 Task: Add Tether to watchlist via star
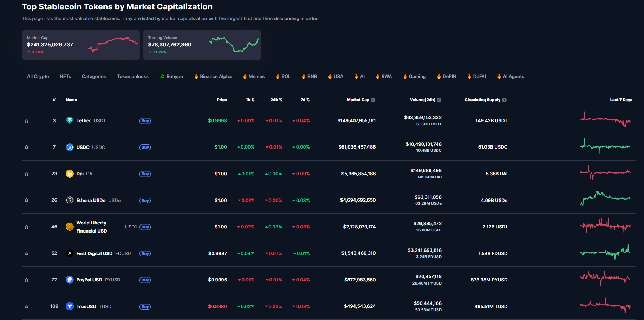[x=26, y=120]
